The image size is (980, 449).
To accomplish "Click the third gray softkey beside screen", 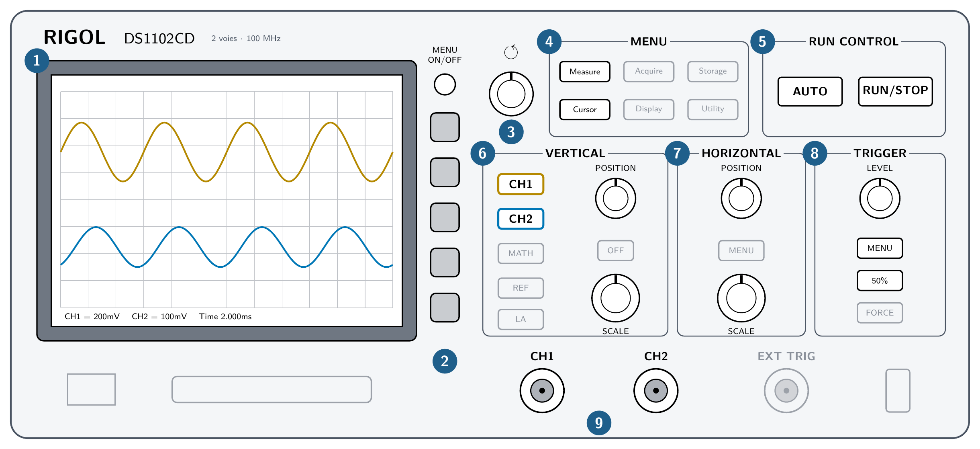I will [445, 217].
